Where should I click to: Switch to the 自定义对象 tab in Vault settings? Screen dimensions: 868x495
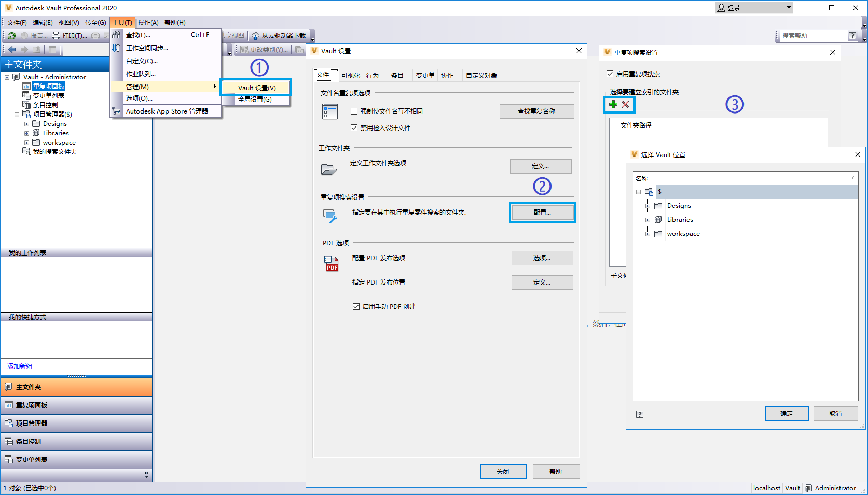(x=481, y=76)
